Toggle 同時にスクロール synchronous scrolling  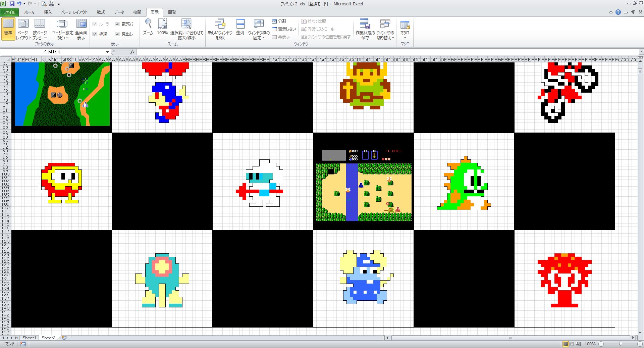(x=317, y=29)
